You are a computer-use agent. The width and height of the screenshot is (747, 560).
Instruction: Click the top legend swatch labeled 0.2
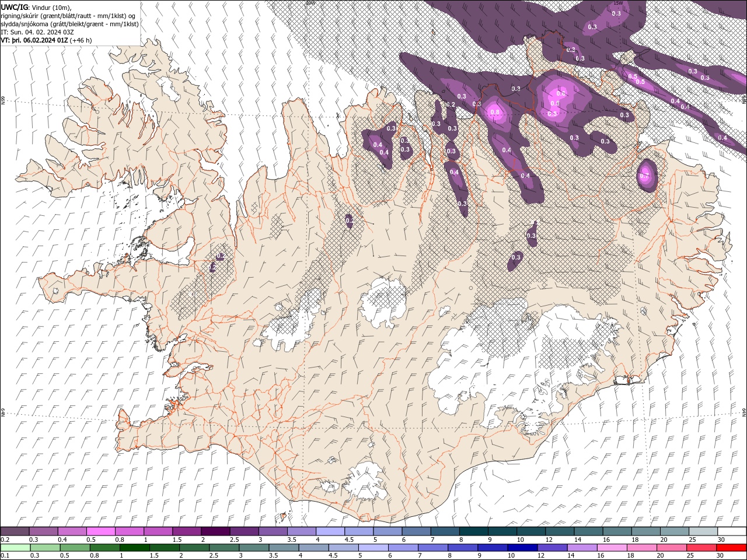point(15,531)
